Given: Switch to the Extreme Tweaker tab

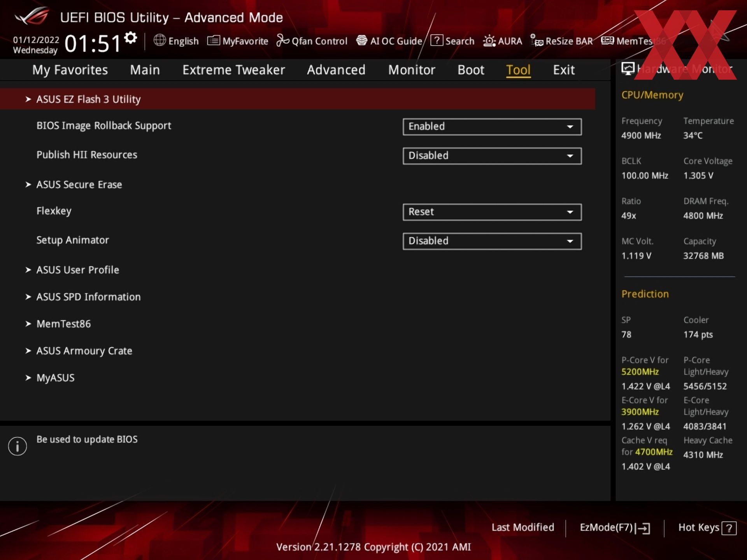Looking at the screenshot, I should [x=234, y=70].
